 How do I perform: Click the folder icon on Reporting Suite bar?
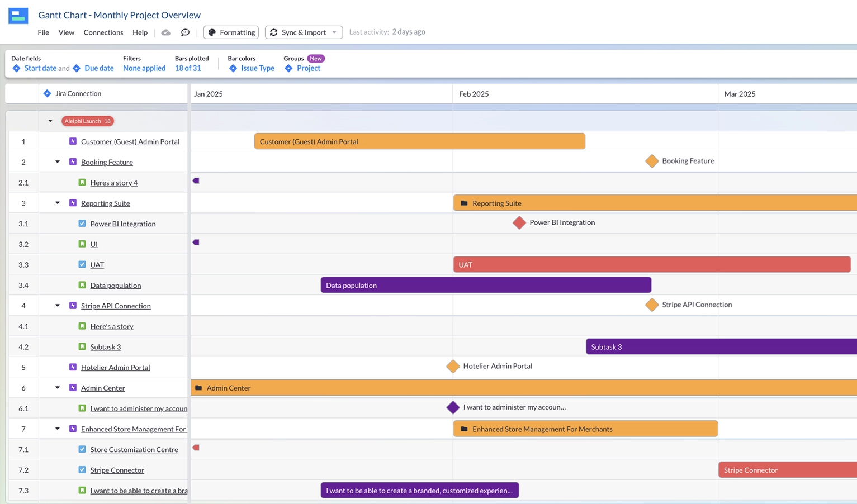[x=464, y=203]
